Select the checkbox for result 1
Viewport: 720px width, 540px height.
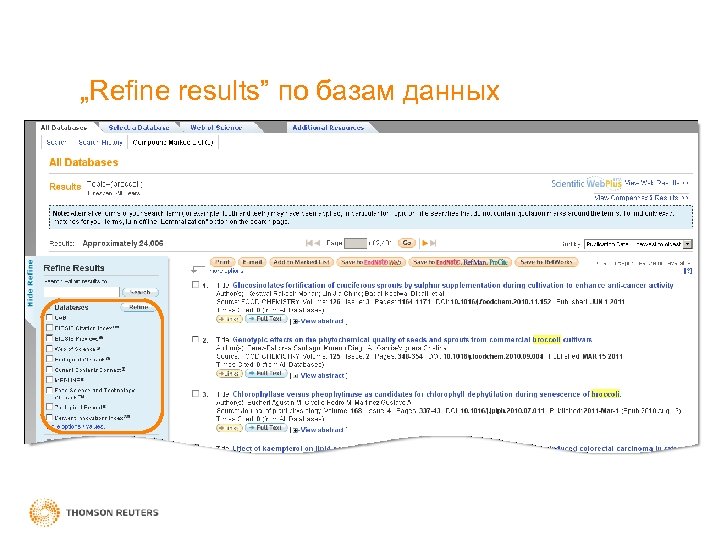pos(195,285)
